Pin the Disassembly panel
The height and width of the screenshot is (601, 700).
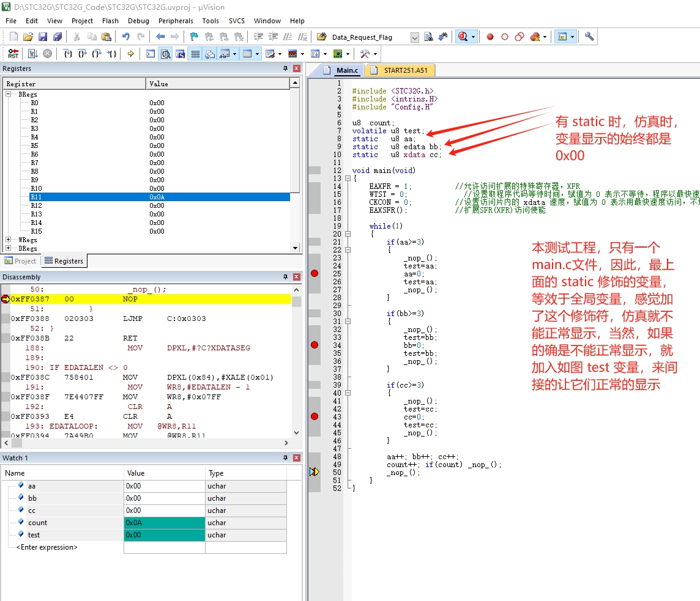[x=285, y=276]
